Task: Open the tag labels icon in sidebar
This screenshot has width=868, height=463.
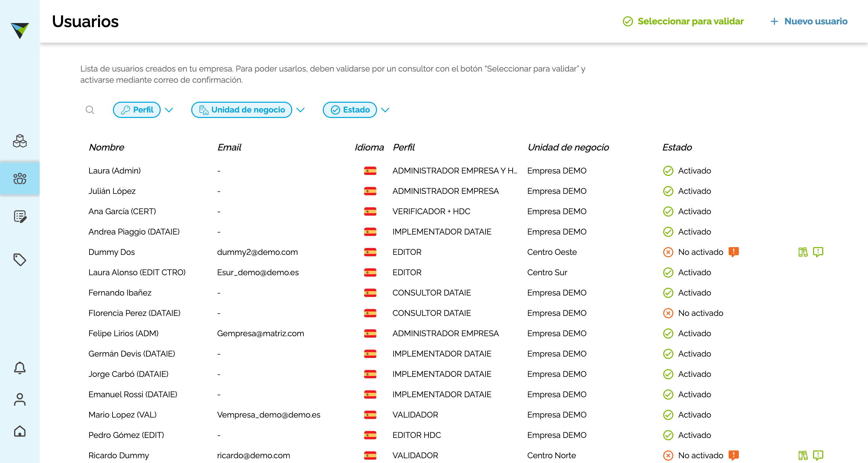Action: pyautogui.click(x=20, y=260)
